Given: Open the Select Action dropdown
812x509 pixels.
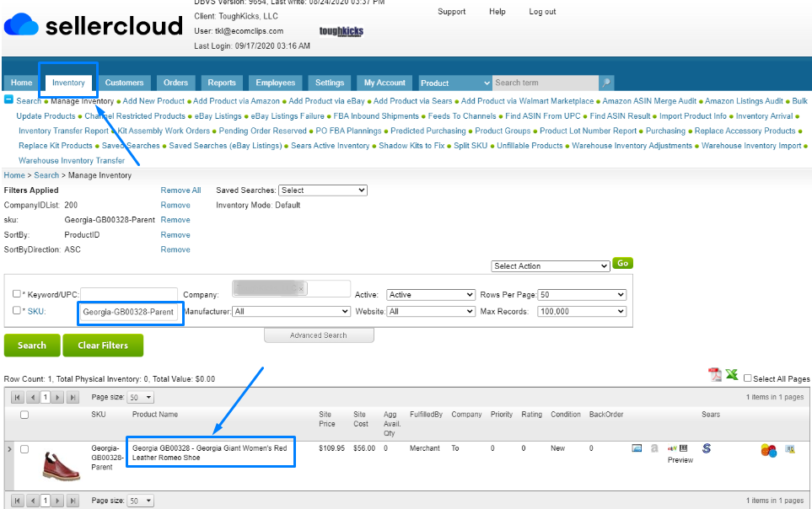Looking at the screenshot, I should (550, 266).
